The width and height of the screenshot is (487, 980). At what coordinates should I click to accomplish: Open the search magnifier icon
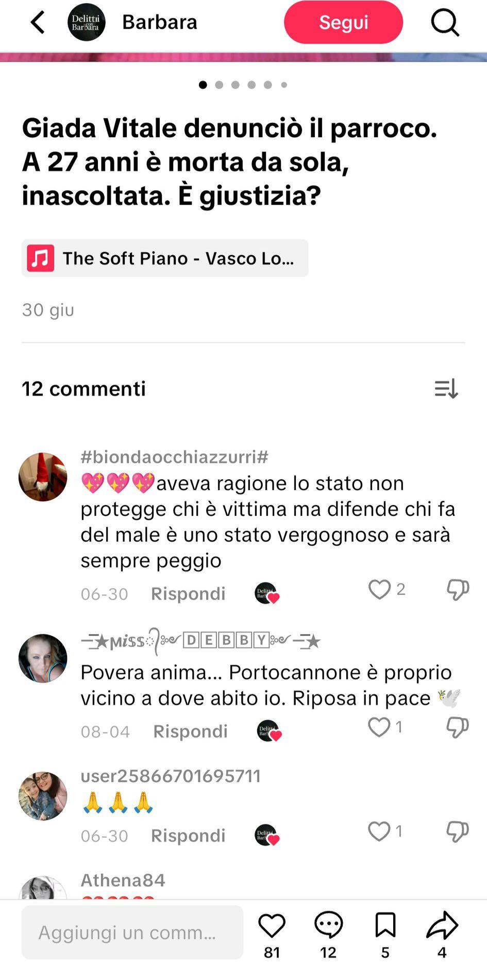point(445,23)
